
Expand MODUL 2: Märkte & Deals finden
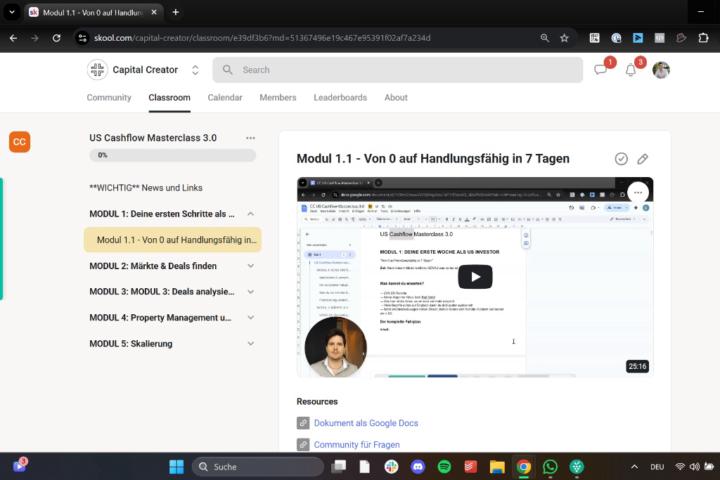(x=251, y=266)
